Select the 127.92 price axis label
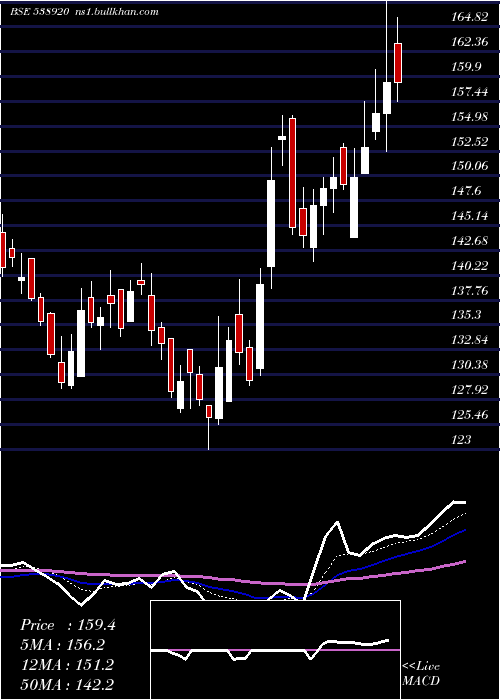 (x=468, y=390)
